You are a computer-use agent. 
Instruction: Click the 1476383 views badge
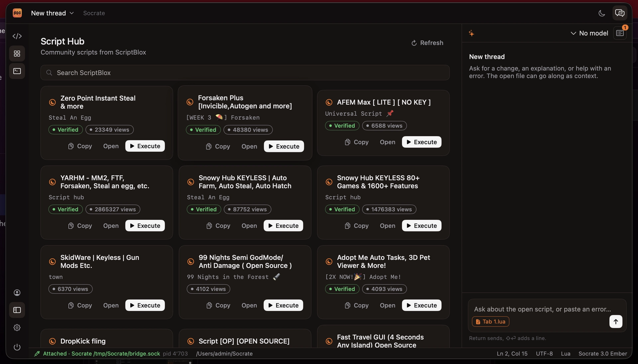tap(389, 209)
